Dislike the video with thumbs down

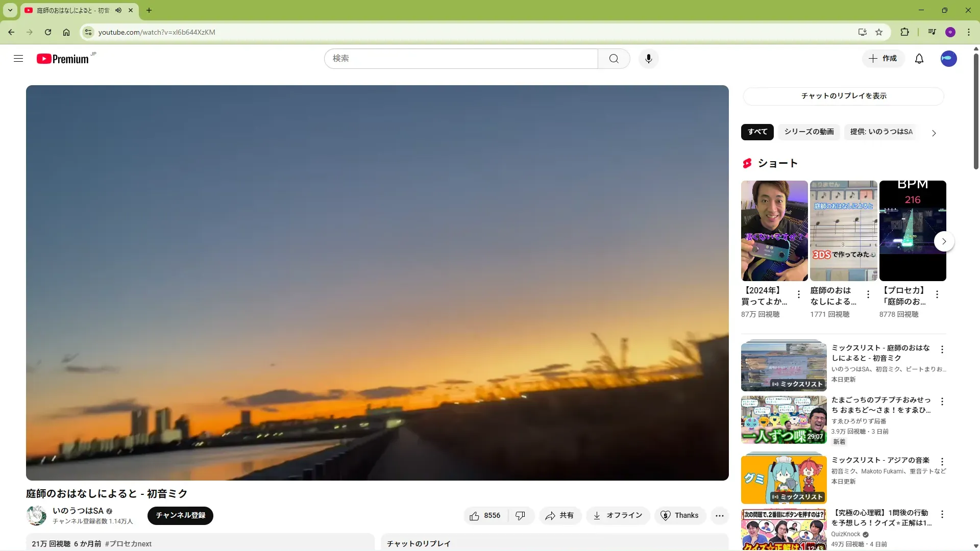click(x=520, y=516)
